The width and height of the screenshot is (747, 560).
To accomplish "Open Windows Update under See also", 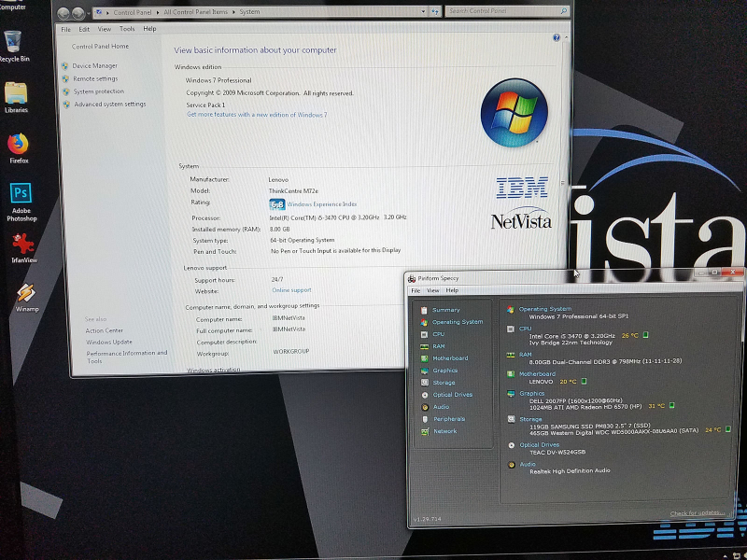I will tap(109, 342).
